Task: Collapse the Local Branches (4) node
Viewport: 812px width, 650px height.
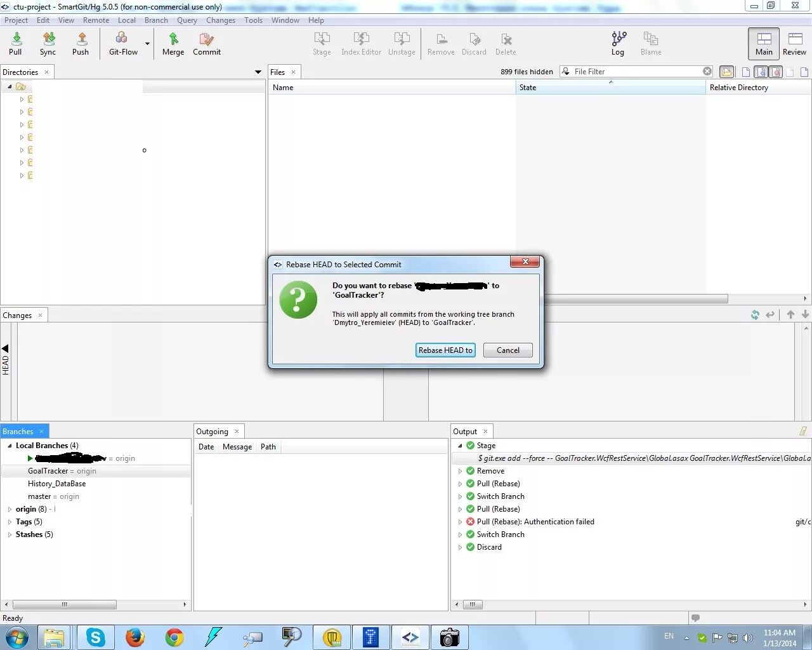Action: [10, 446]
